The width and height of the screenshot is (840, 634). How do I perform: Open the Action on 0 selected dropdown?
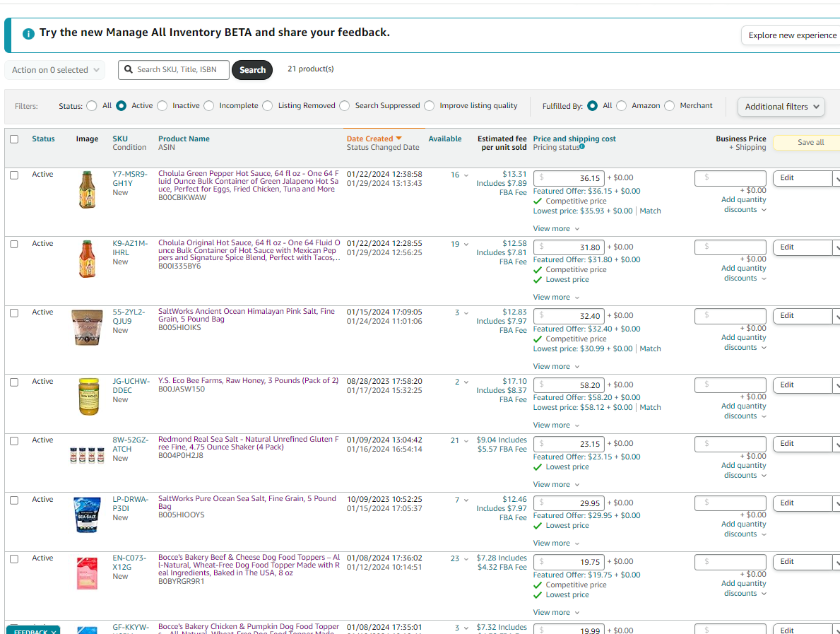coord(55,70)
